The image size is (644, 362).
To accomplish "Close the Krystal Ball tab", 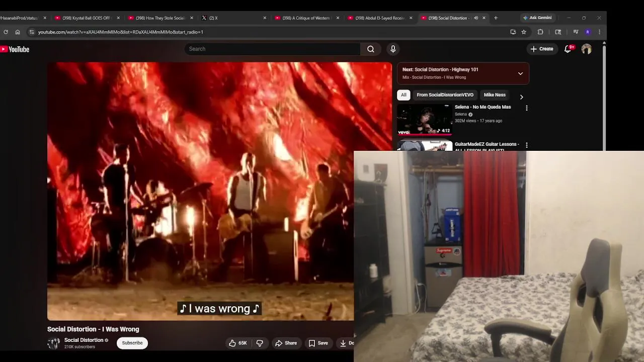I will coord(118,18).
